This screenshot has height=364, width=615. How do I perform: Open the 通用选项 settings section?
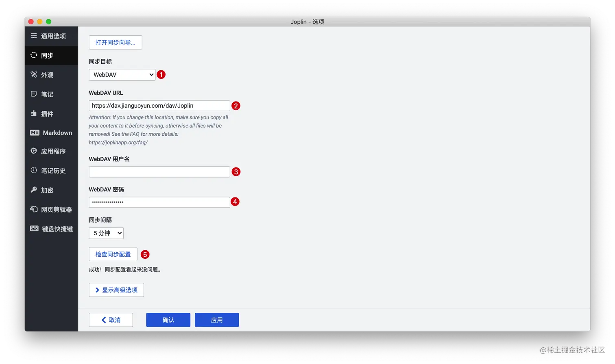(x=51, y=36)
